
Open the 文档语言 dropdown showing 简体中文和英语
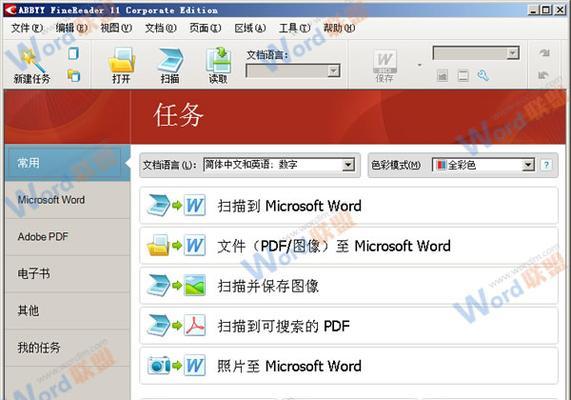click(279, 165)
